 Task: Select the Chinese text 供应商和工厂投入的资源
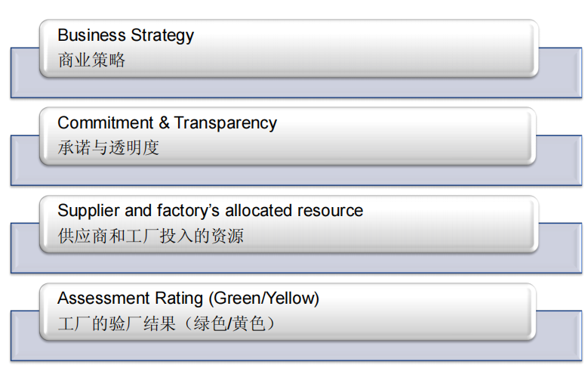click(x=150, y=236)
